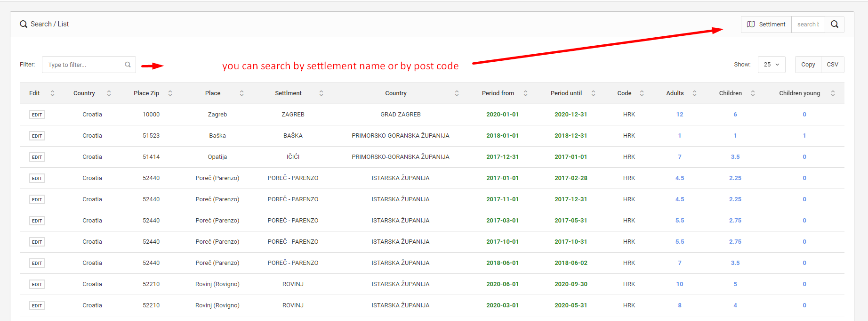The image size is (868, 321).
Task: Click zip code 51414 cell
Action: click(151, 157)
